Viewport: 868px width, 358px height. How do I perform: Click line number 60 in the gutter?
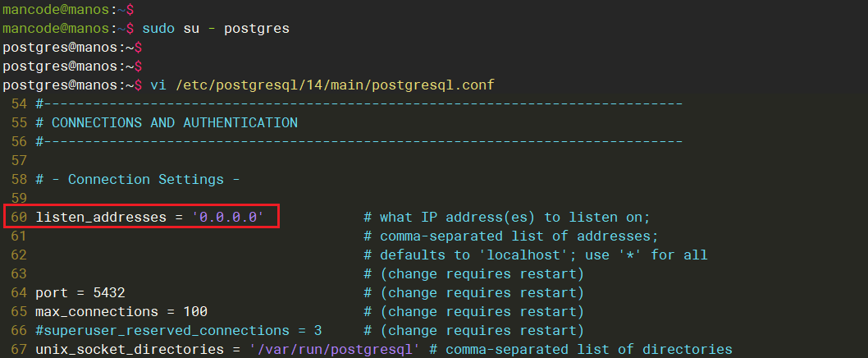coord(19,218)
